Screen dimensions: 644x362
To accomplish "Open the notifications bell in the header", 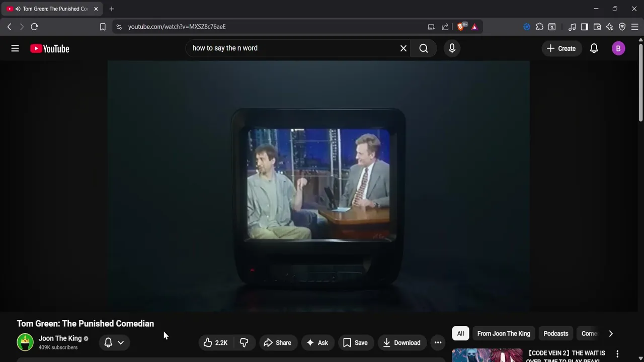I will tap(594, 48).
